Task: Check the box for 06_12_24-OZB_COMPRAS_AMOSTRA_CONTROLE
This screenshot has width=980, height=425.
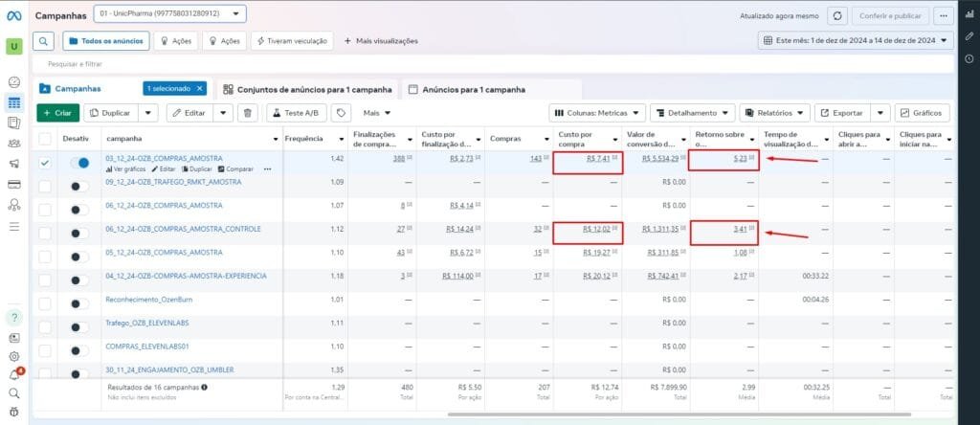Action: coord(45,232)
